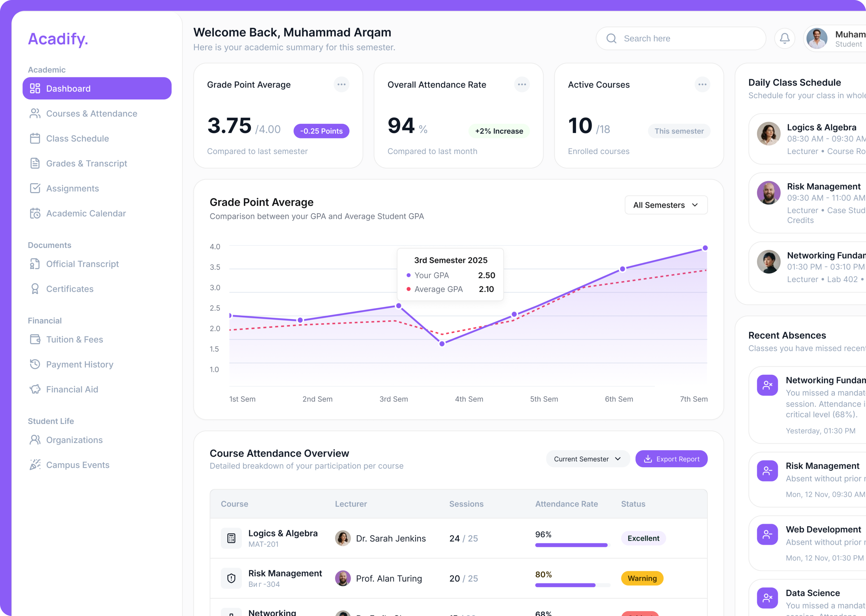Viewport: 866px width, 616px height.
Task: Click the Data Science absence icon
Action: [767, 598]
